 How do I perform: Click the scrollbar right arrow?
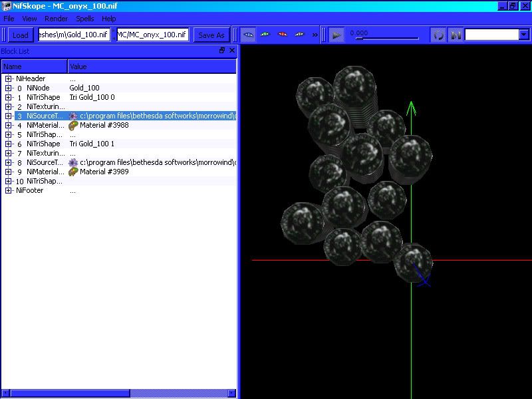coord(231,393)
